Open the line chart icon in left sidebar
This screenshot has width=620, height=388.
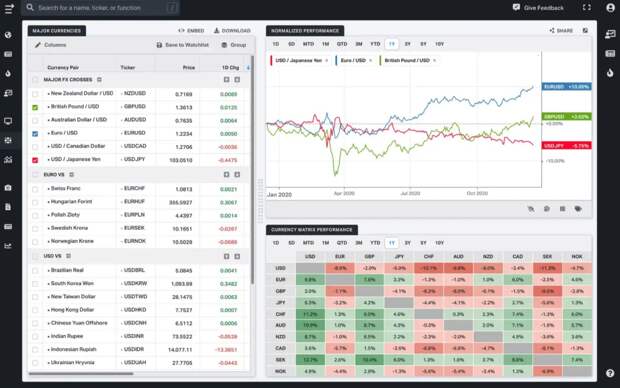point(8,246)
